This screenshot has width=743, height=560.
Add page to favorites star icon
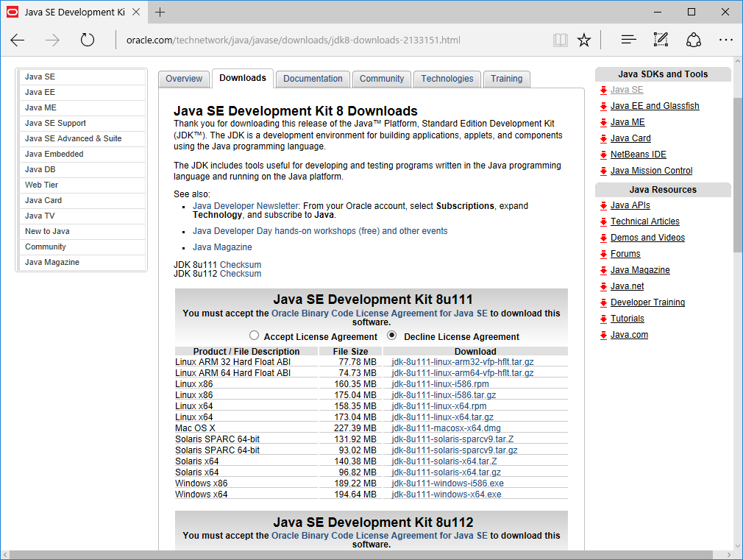coord(584,40)
